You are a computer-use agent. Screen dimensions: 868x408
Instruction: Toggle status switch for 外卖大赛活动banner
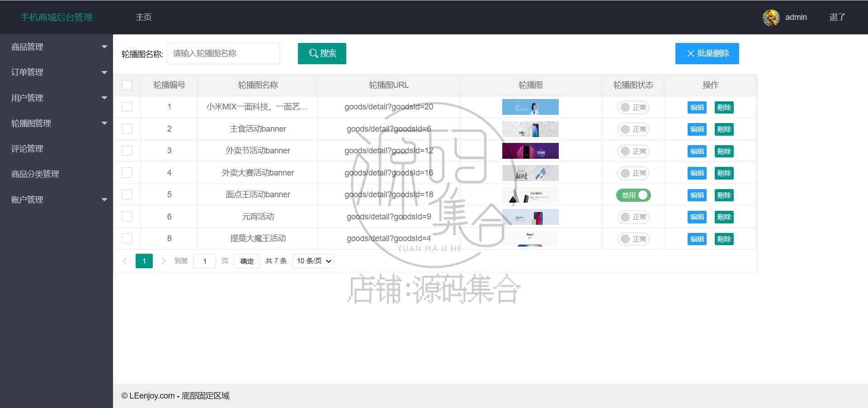coord(633,173)
